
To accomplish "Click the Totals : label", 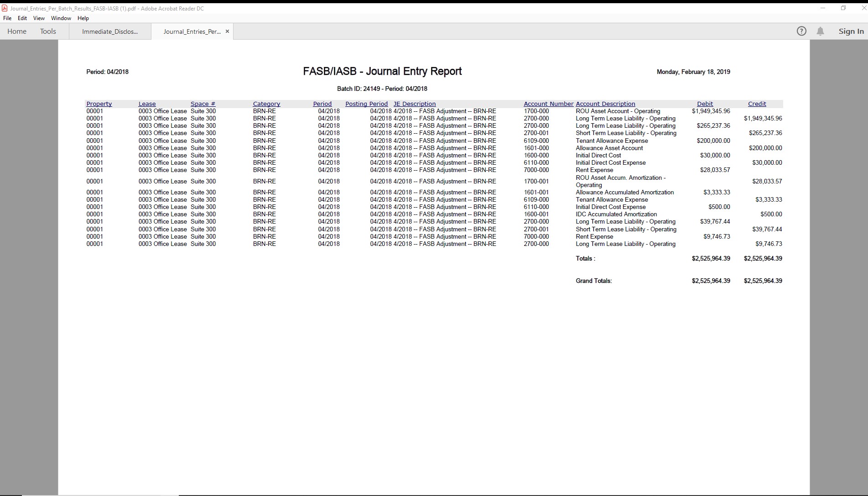I will 585,259.
